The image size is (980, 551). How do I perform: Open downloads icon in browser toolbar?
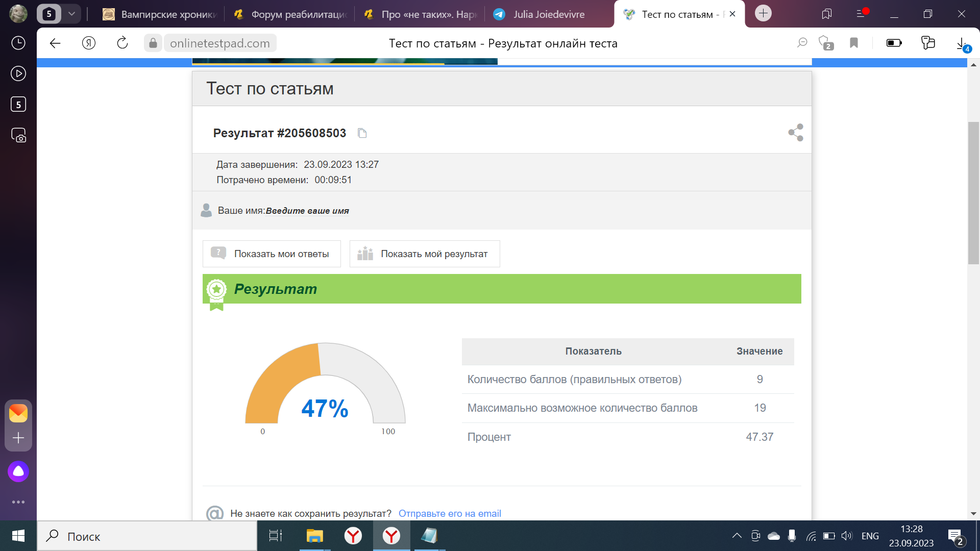click(x=962, y=43)
